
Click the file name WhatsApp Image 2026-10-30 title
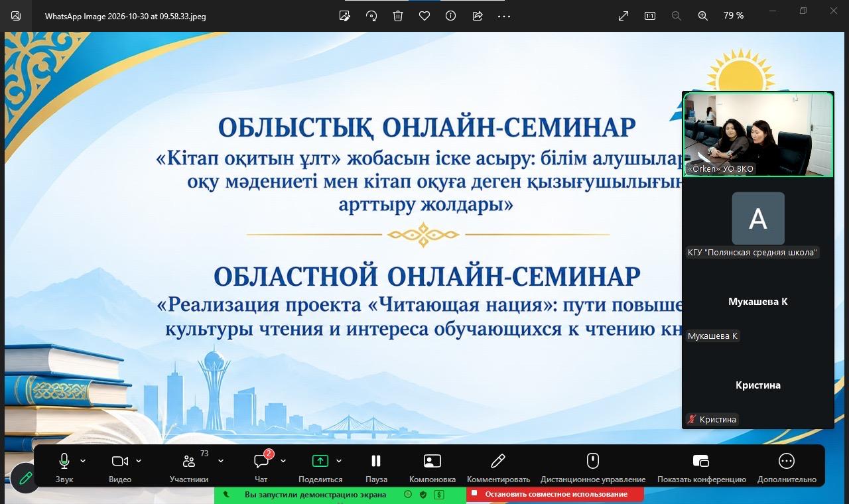[125, 17]
